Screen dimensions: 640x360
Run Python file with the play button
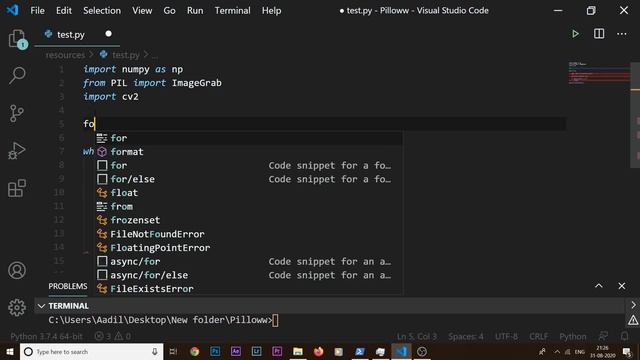[576, 34]
